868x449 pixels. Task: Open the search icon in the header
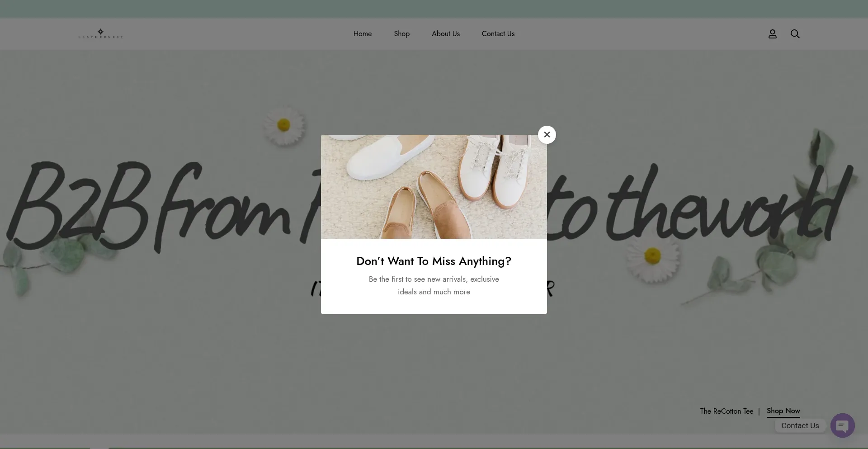(795, 33)
